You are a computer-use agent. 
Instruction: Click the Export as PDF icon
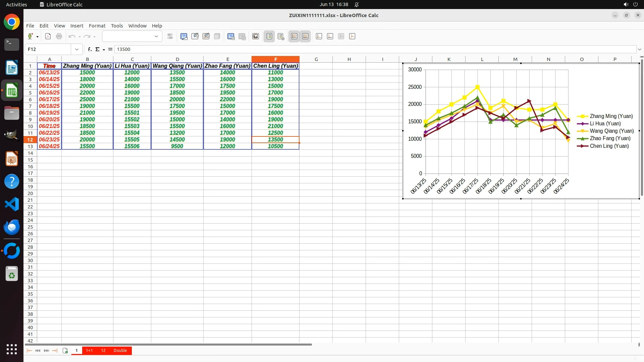coord(48,36)
